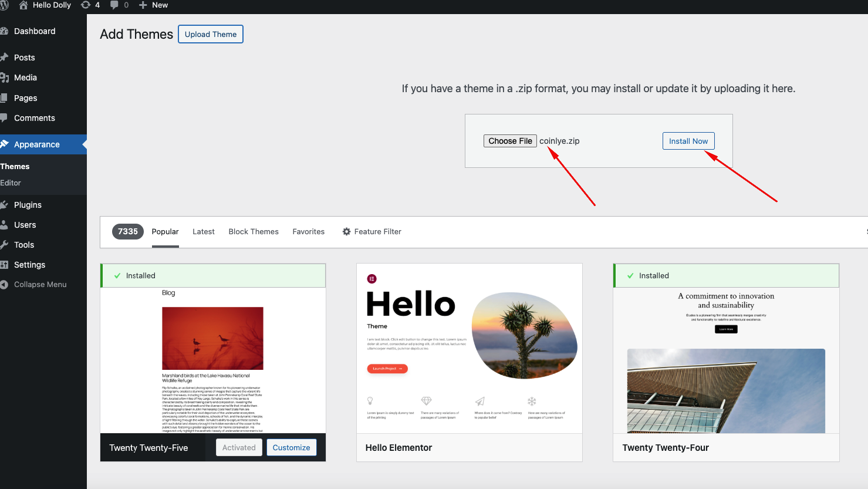The image size is (868, 489).
Task: Click the 7335 theme count badge
Action: [128, 232]
